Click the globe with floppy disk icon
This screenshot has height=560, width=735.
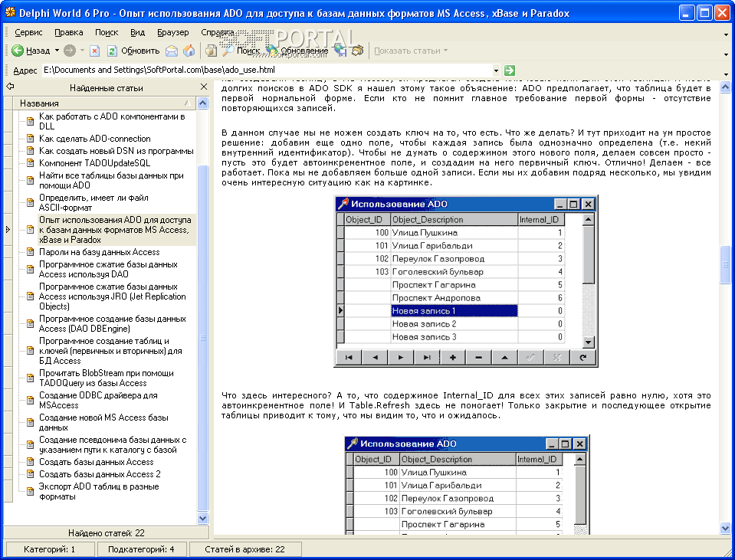[340, 51]
